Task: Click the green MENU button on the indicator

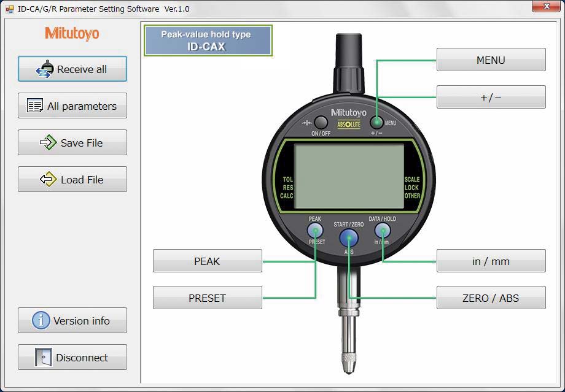Action: pyautogui.click(x=376, y=123)
